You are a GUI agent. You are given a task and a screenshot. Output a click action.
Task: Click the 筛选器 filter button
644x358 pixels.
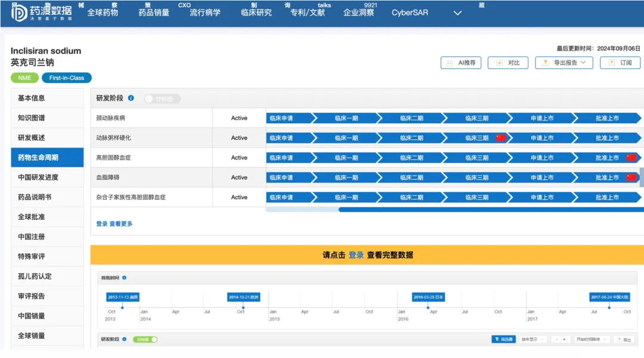pos(503,340)
